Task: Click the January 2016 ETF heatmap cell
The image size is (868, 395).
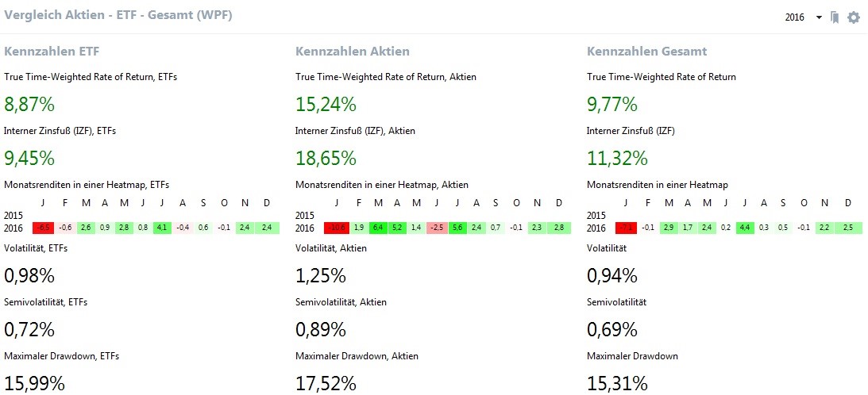Action: [x=43, y=228]
